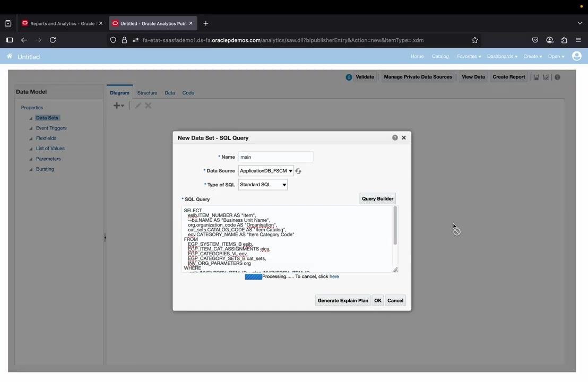Click the Create Report button
This screenshot has height=382, width=588.
click(508, 77)
